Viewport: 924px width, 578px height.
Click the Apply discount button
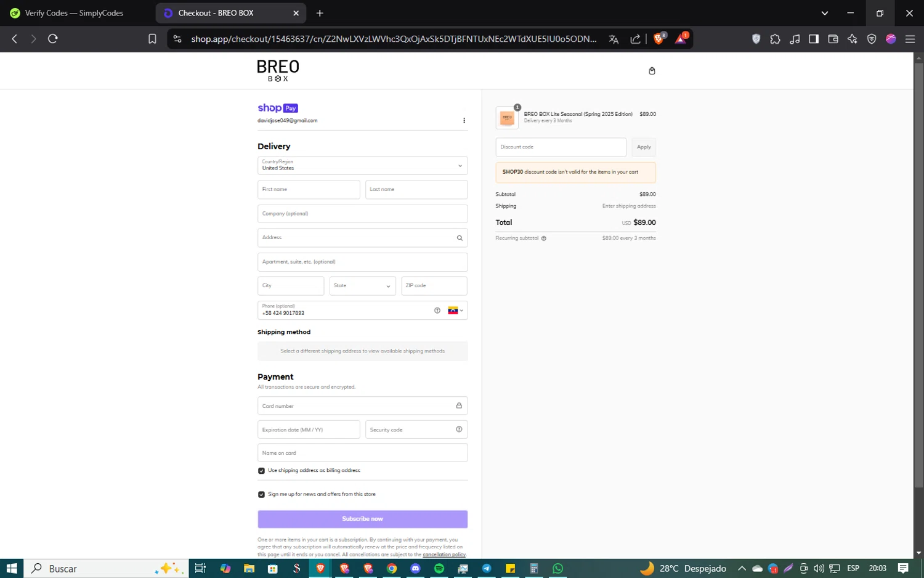[x=644, y=147]
